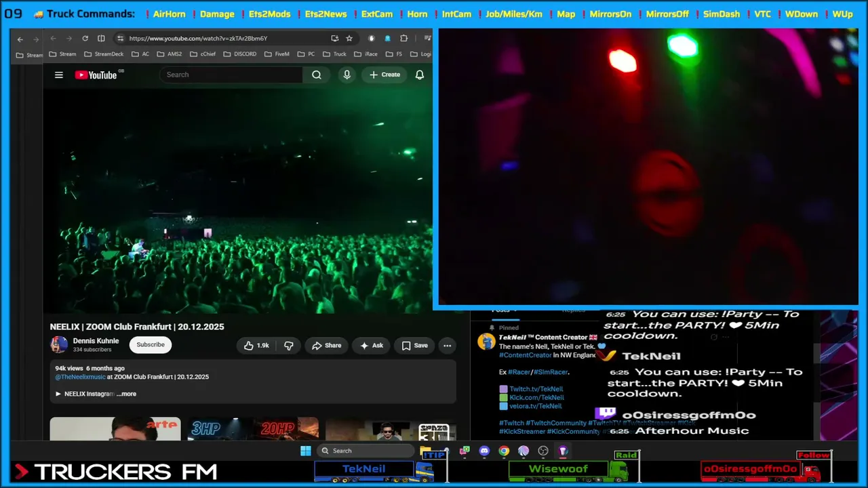Open the browser media control icon
868x488 pixels.
click(x=427, y=39)
